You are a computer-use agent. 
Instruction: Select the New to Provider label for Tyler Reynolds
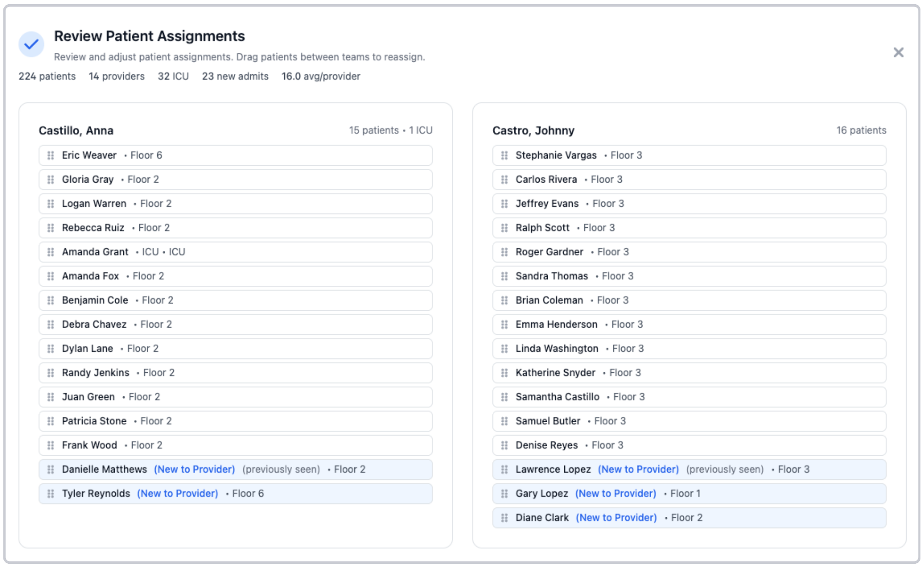[177, 493]
